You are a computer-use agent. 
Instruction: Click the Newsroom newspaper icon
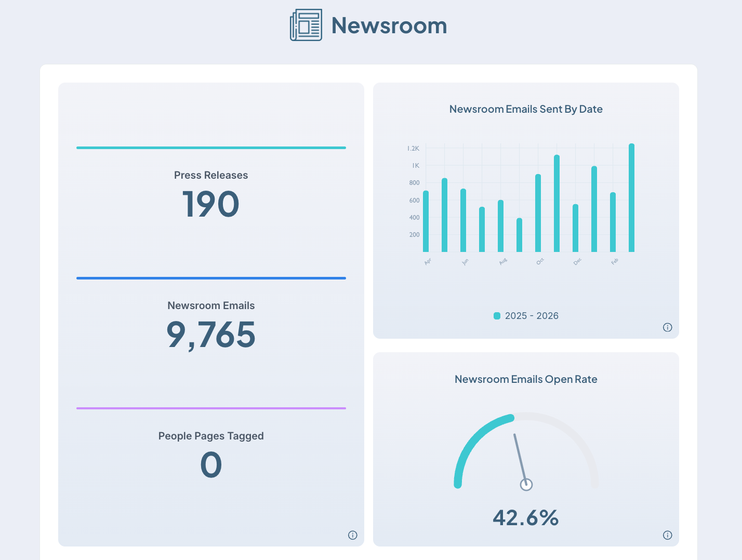click(306, 25)
